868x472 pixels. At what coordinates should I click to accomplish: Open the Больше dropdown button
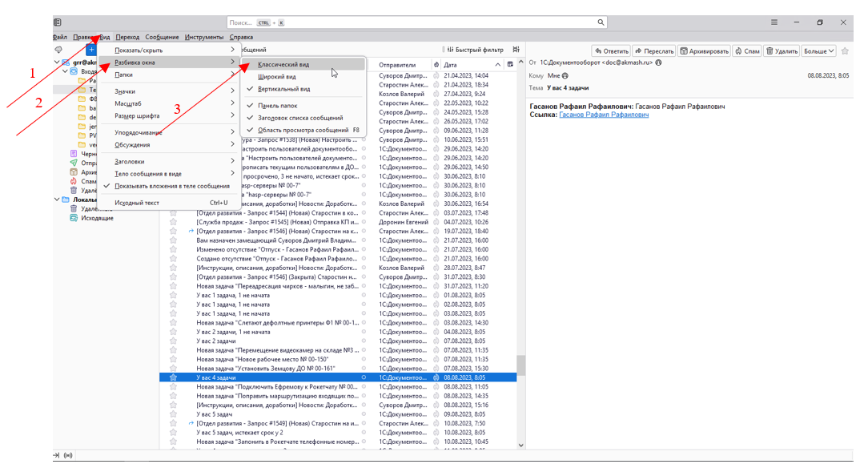point(818,51)
